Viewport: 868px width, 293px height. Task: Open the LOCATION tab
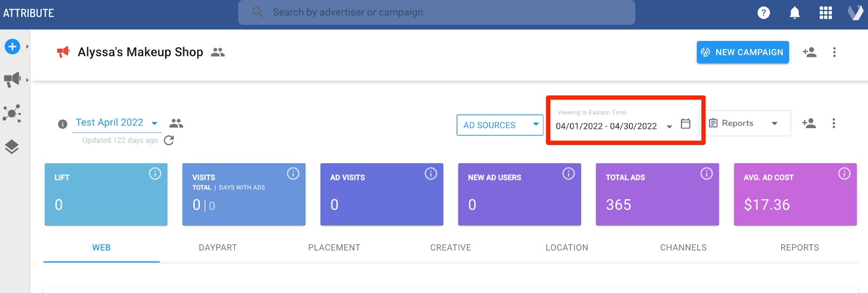click(x=566, y=247)
